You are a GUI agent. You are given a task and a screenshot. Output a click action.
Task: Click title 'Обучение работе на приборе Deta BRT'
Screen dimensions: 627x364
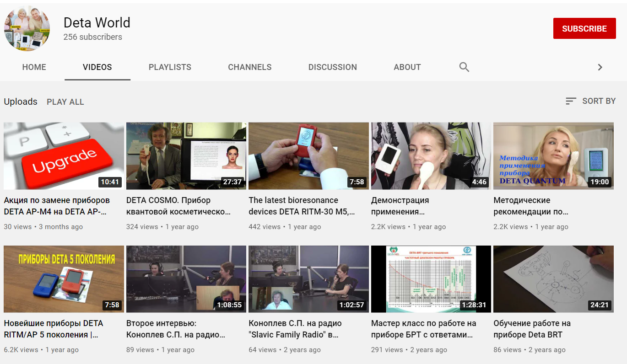point(532,329)
